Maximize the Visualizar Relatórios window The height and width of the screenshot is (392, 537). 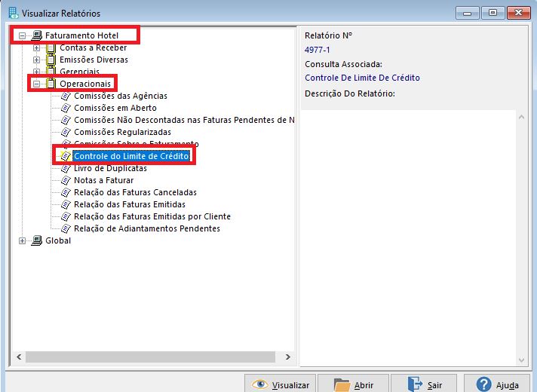coord(493,13)
